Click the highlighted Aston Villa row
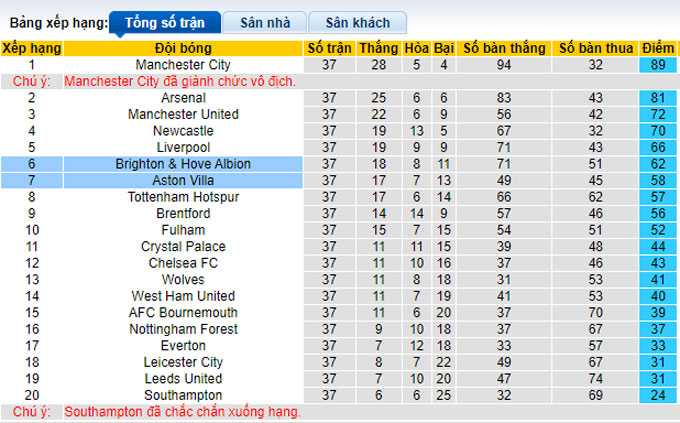 click(183, 181)
